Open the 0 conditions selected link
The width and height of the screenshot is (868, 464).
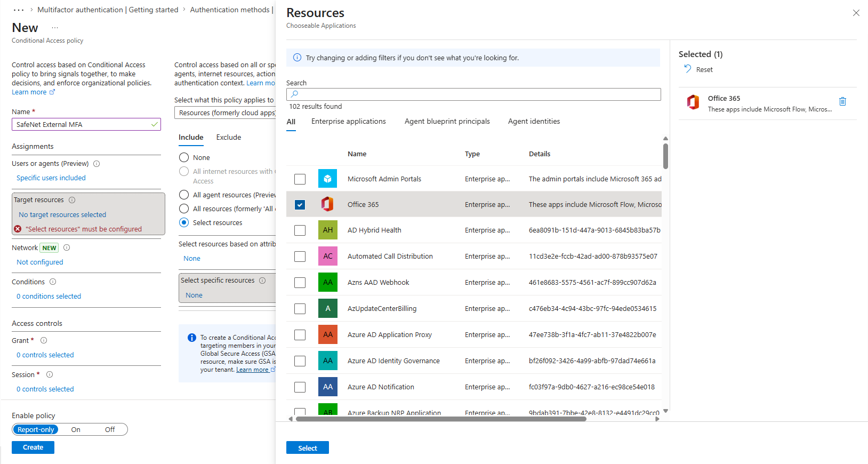point(49,297)
